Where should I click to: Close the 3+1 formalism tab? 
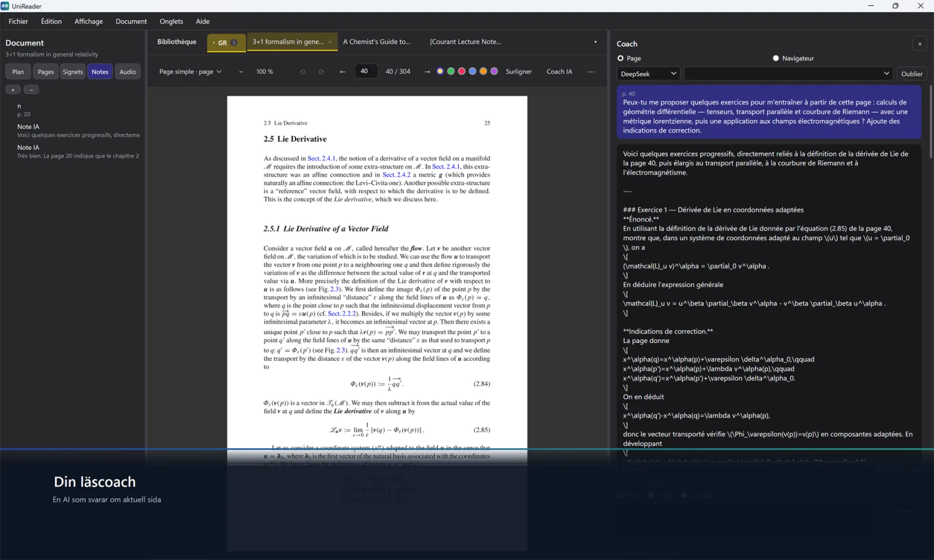click(x=330, y=42)
